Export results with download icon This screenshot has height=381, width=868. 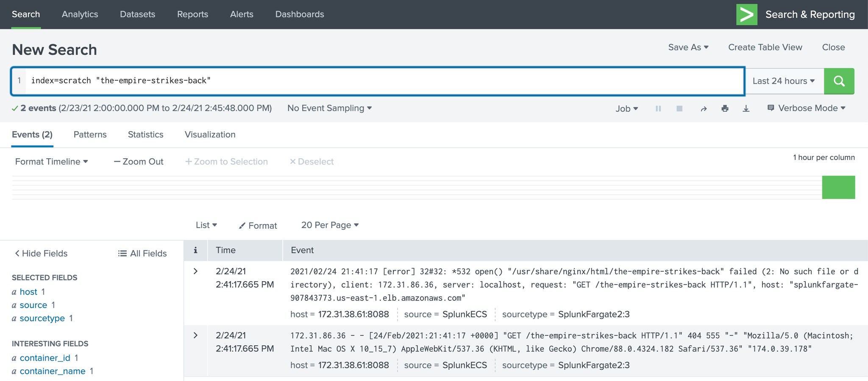746,109
